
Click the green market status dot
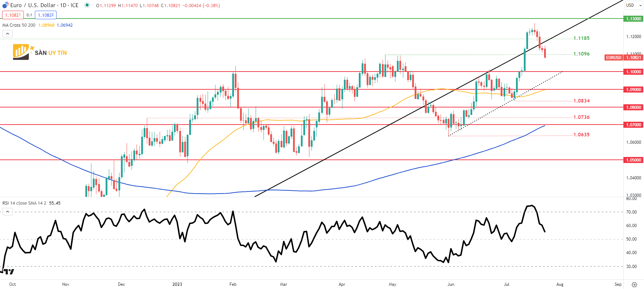pos(87,5)
